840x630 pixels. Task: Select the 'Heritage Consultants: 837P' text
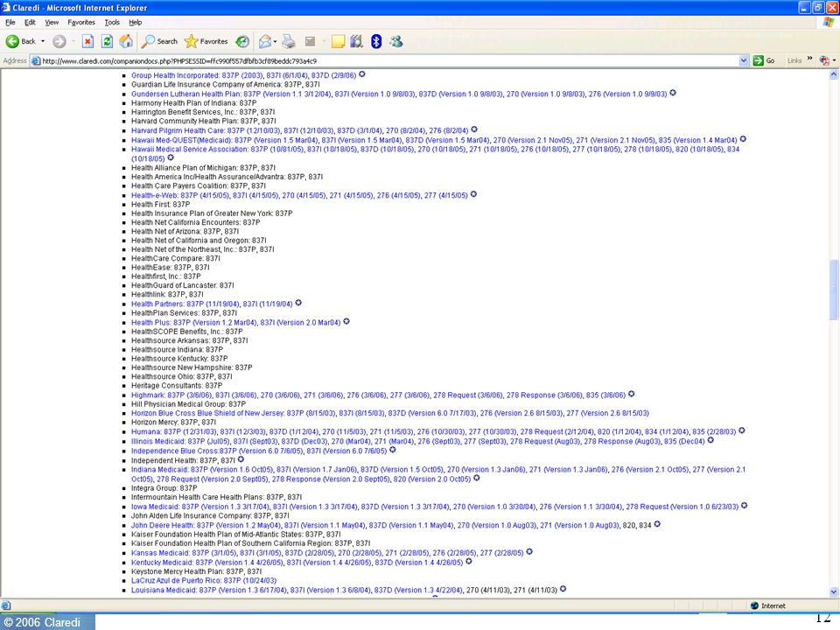click(177, 385)
